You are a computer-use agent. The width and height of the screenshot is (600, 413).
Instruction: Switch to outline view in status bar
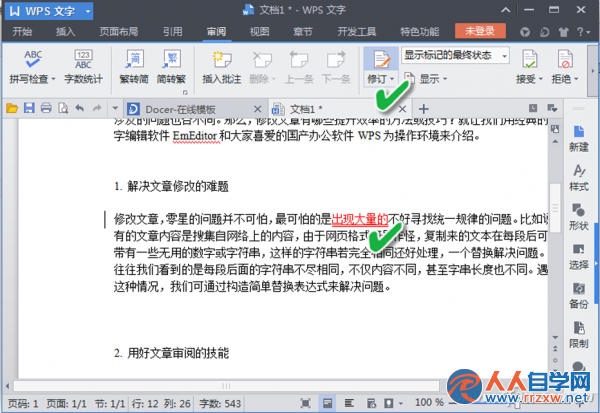[349, 403]
